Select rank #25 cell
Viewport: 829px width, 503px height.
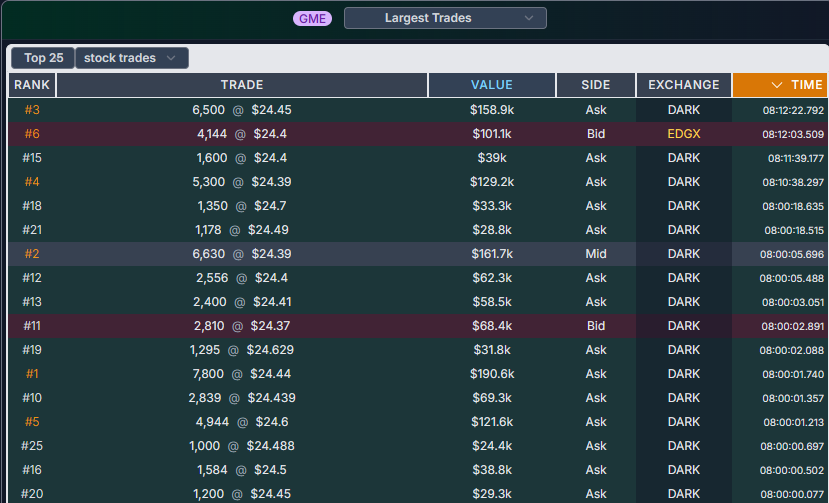[x=32, y=446]
